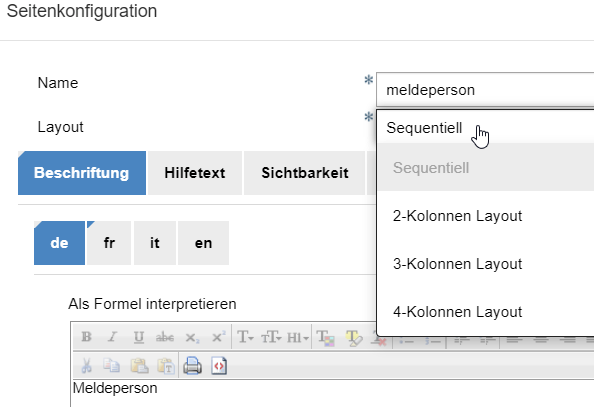Toggle bold formatting in the editor

86,337
